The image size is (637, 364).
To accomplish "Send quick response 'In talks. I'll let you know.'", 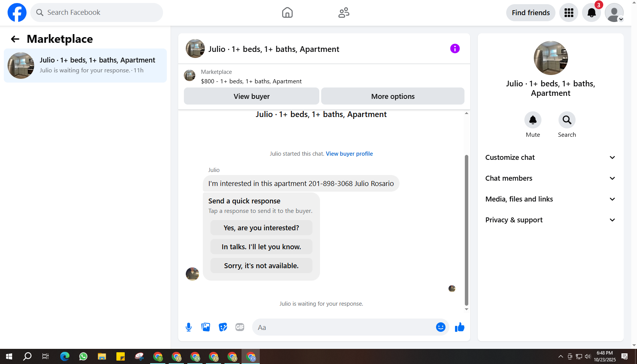I will 261,247.
